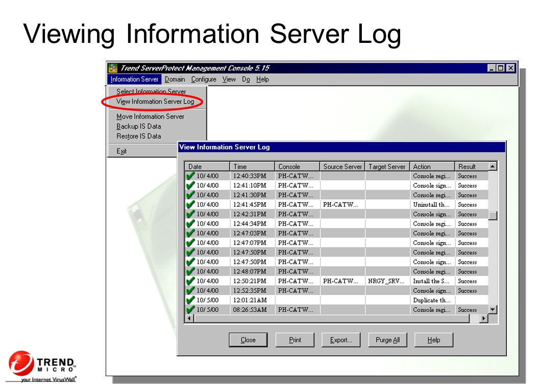The image size is (539, 392).
Task: Click the green check icon for 08:26:53AM entry
Action: click(190, 310)
